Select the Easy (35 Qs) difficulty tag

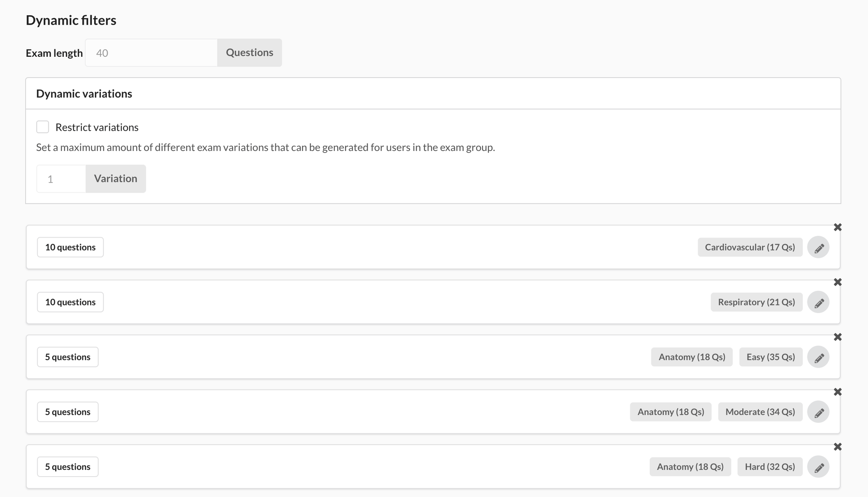[x=771, y=357]
